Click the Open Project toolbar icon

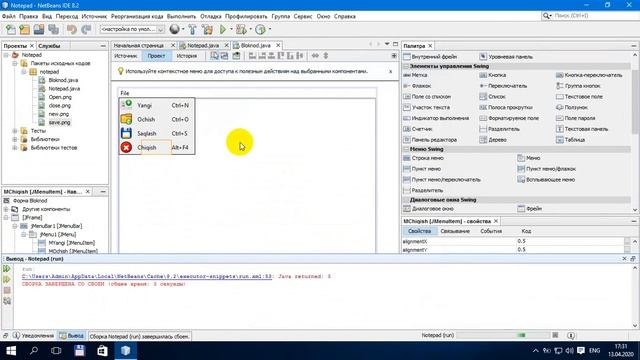(x=39, y=29)
